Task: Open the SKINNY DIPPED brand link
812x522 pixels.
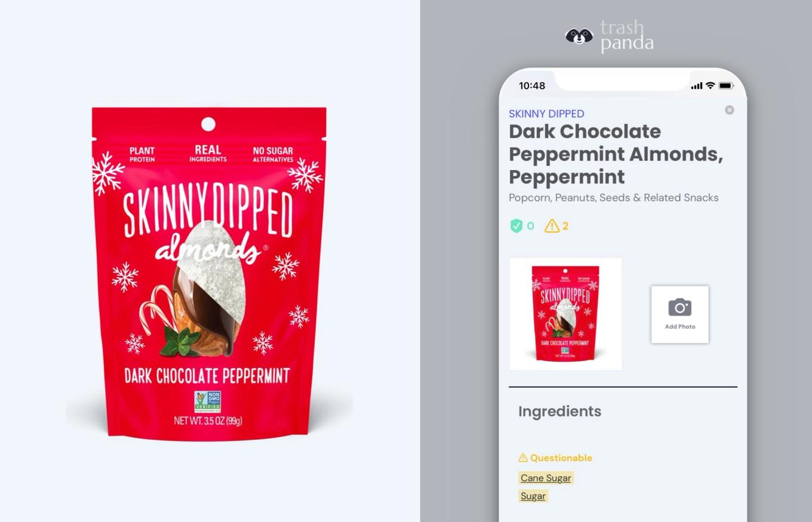Action: [x=546, y=114]
